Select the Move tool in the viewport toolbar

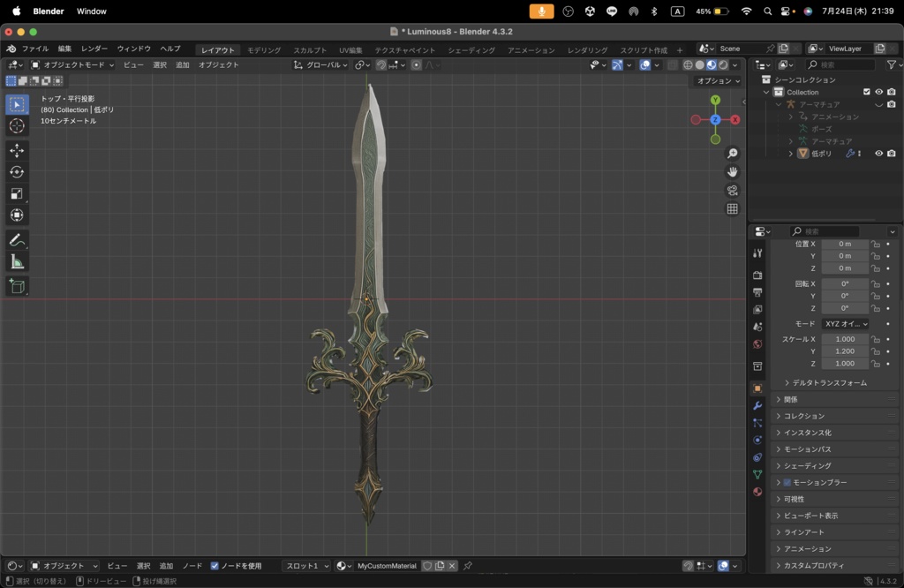(16, 150)
